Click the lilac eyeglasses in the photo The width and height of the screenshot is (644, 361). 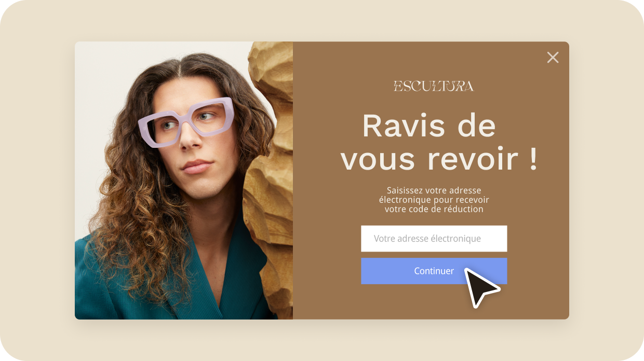pyautogui.click(x=185, y=121)
